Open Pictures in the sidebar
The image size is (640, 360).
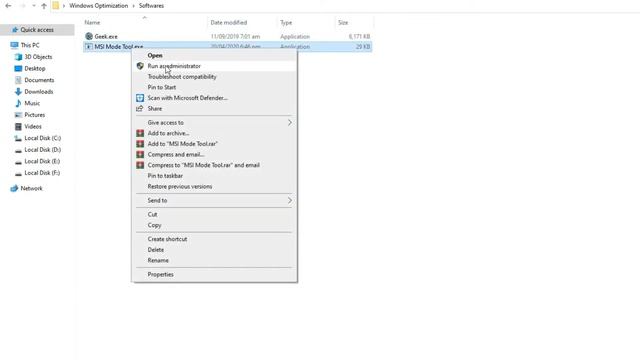point(35,115)
